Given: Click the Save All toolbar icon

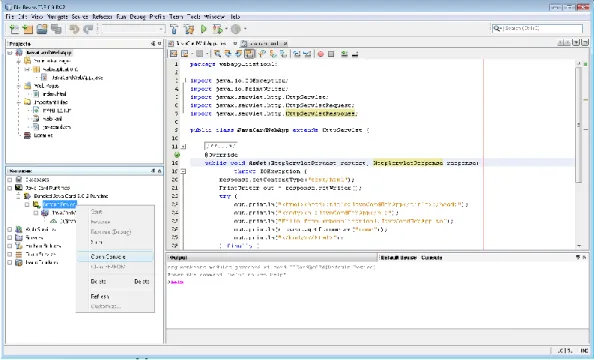Looking at the screenshot, I should point(56,29).
